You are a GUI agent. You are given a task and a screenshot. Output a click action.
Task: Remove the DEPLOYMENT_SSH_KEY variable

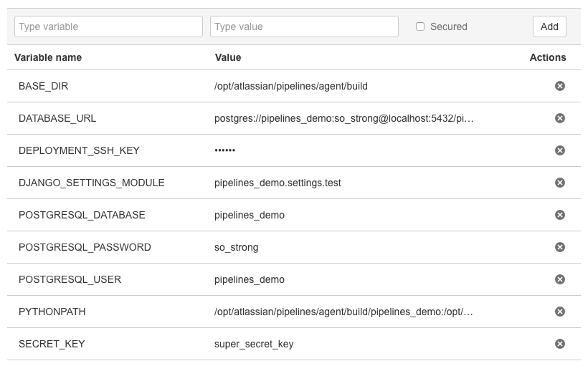(560, 150)
